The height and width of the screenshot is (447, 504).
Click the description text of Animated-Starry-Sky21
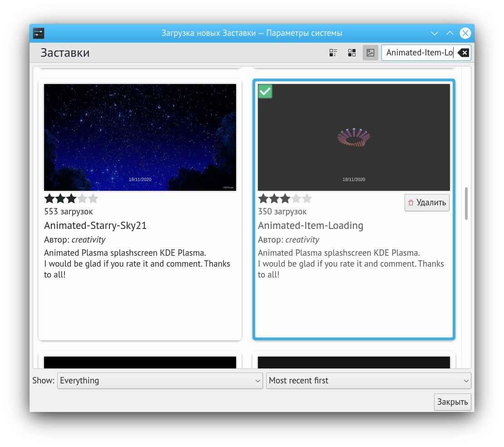[x=137, y=263]
